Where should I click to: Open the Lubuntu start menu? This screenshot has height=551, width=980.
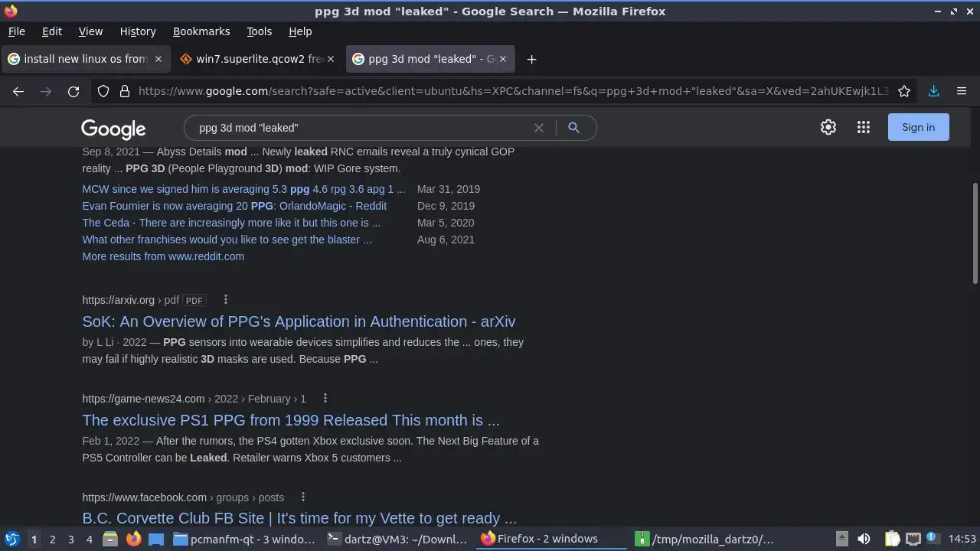(x=11, y=539)
